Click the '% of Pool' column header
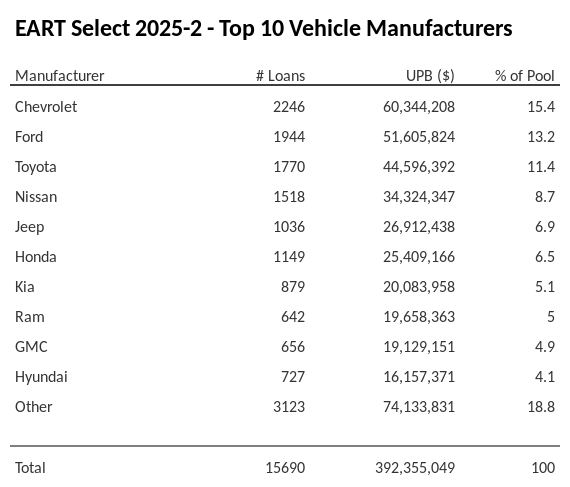This screenshot has height=487, width=570. pyautogui.click(x=525, y=76)
